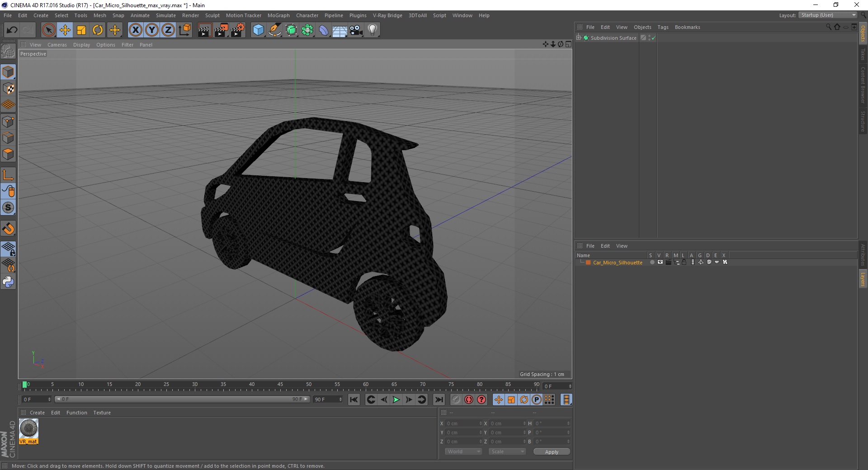Screen dimensions: 868x470
Task: Toggle Z axis lock
Action: point(168,30)
